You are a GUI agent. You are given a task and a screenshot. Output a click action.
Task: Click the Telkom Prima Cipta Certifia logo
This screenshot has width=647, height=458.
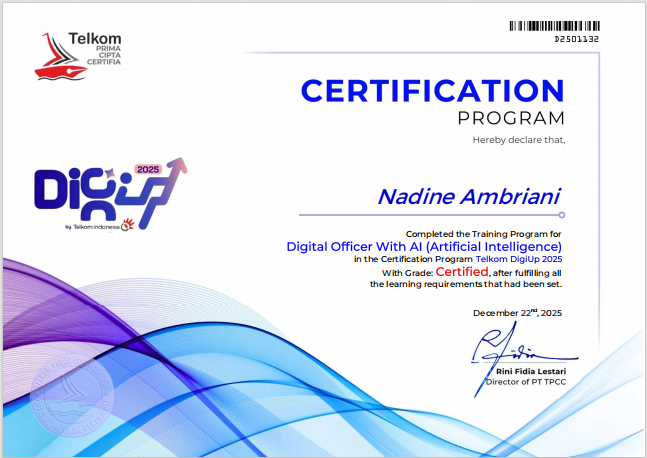point(78,56)
